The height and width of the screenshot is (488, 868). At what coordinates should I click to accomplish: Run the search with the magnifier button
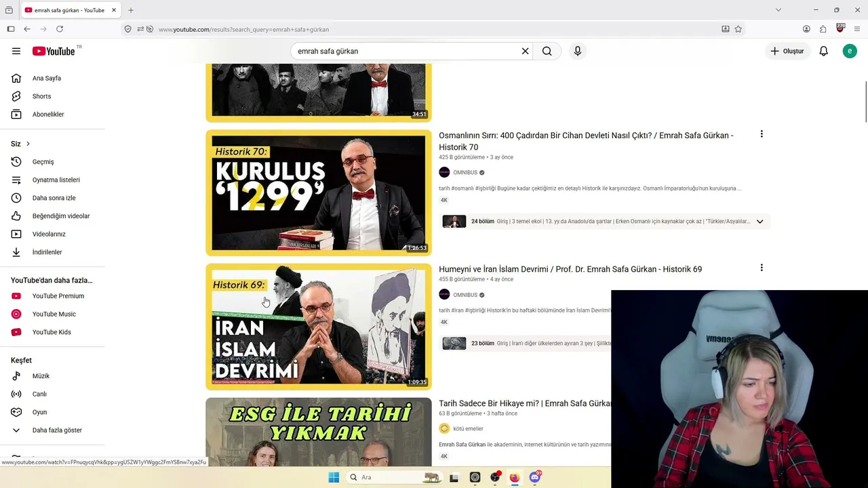[x=547, y=51]
